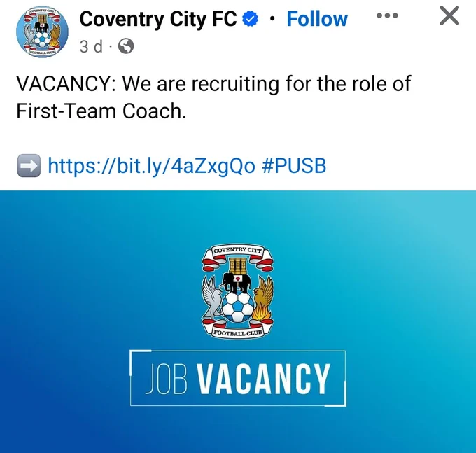Screen dimensions: 476x453
Task: Open the Coventry City FC page name
Action: pyautogui.click(x=158, y=19)
